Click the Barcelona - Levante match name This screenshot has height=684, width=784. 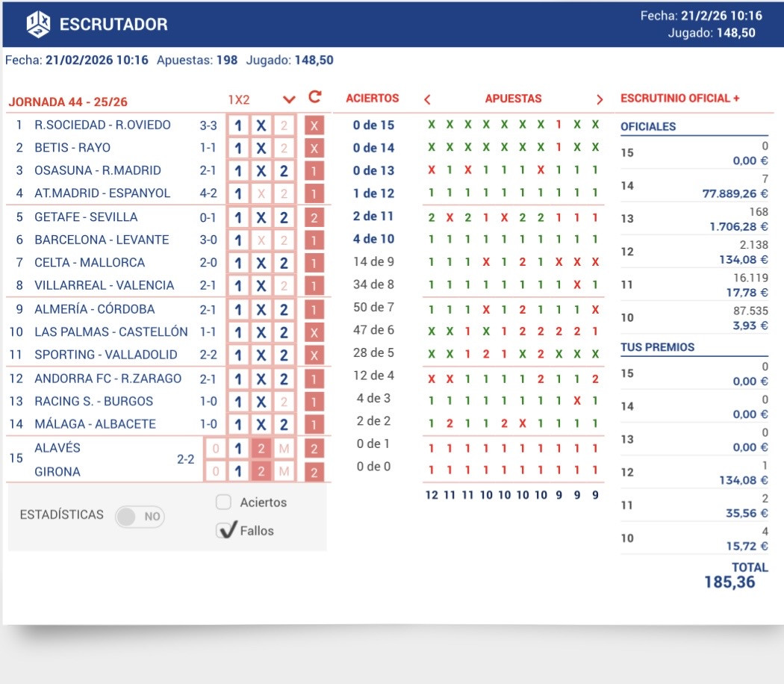(x=102, y=240)
